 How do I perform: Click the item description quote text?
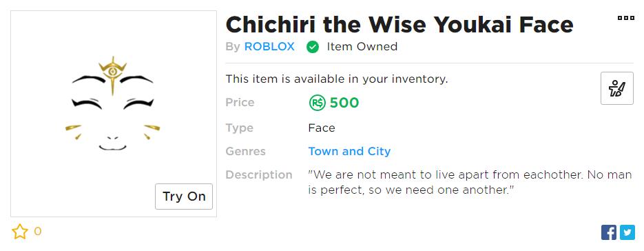(x=470, y=182)
